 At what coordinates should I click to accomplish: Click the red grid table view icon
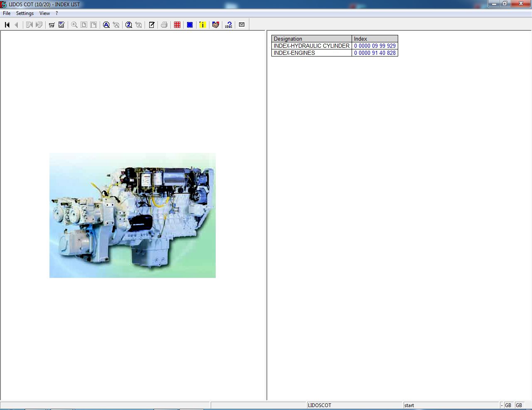click(177, 25)
